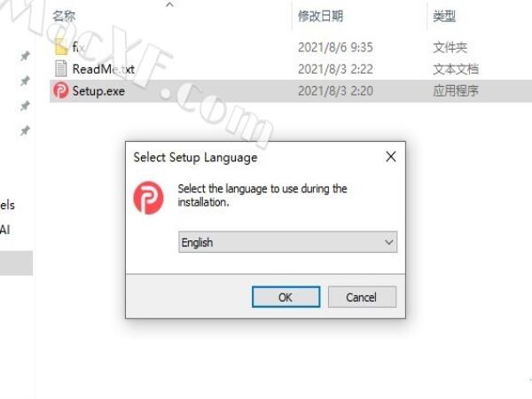Click the red P logo in dialog

pos(148,198)
